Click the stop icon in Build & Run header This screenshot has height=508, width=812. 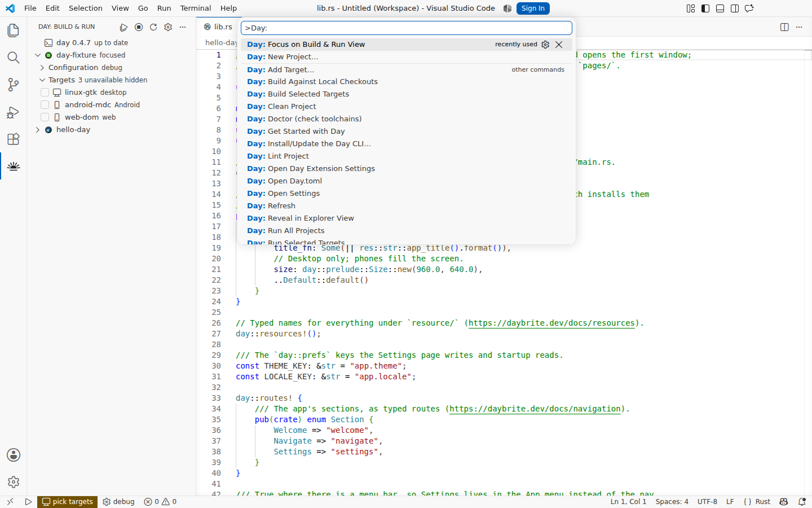point(139,27)
